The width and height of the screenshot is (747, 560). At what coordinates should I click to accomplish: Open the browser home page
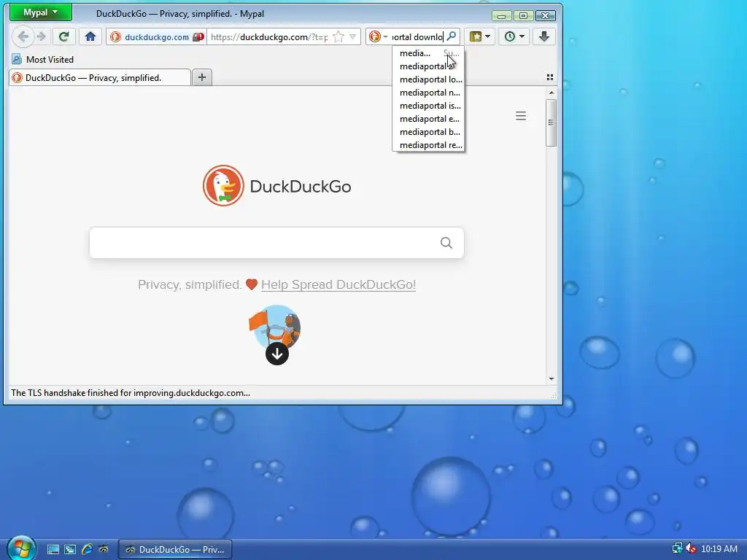point(90,36)
